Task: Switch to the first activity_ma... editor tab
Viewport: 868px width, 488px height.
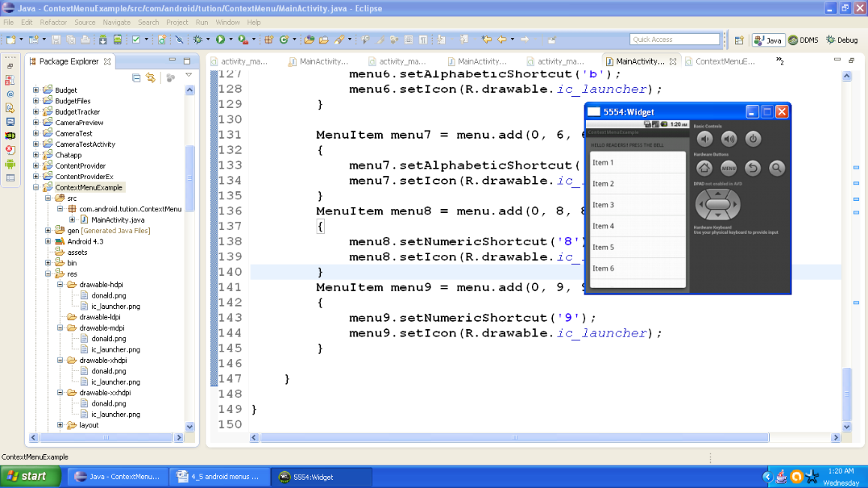Action: 239,61
